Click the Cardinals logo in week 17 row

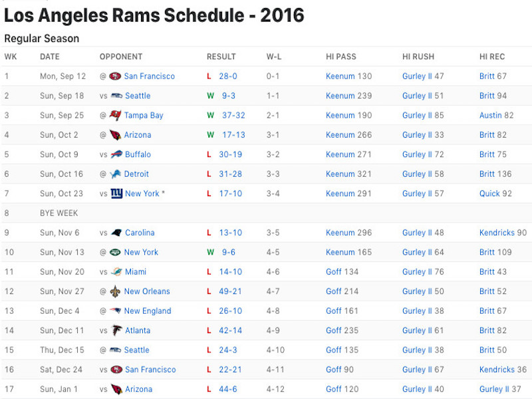(117, 389)
